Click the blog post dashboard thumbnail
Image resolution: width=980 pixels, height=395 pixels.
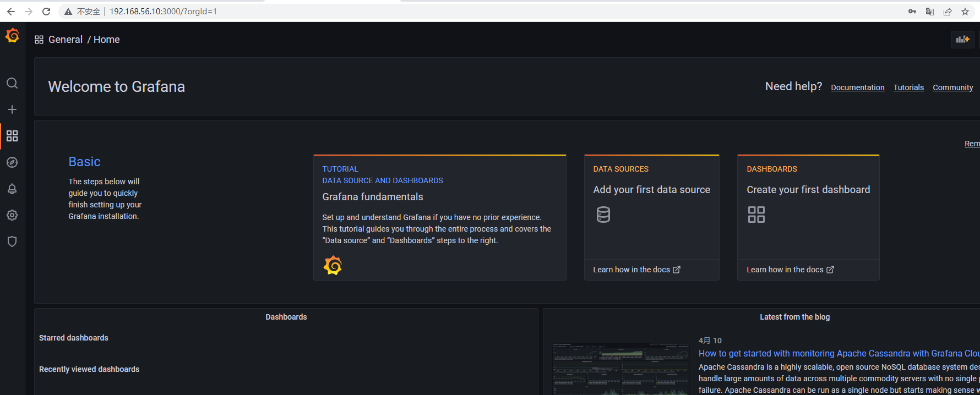click(x=620, y=369)
